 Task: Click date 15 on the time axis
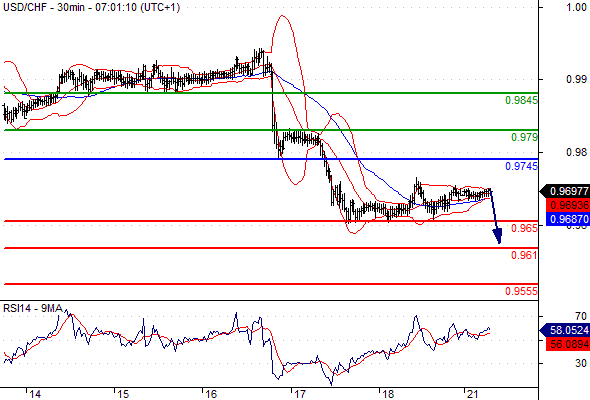(x=123, y=394)
